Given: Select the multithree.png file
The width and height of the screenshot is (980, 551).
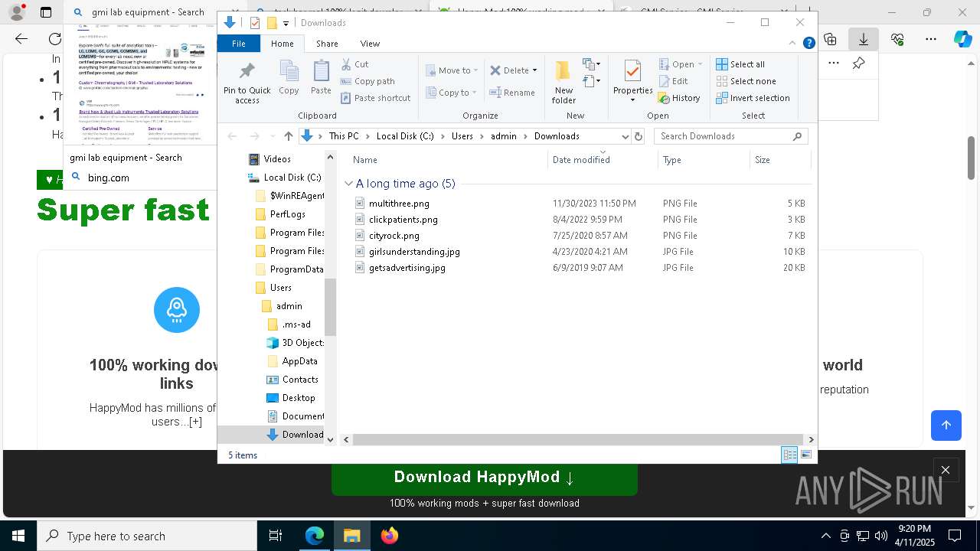Looking at the screenshot, I should coord(399,204).
